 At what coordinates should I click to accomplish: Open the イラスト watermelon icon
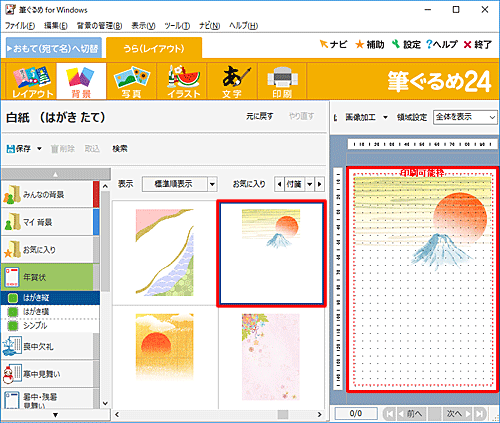pos(182,81)
